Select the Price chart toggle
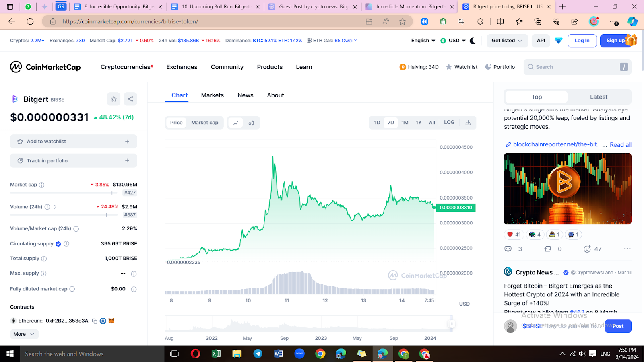This screenshot has height=362, width=644. [x=176, y=123]
